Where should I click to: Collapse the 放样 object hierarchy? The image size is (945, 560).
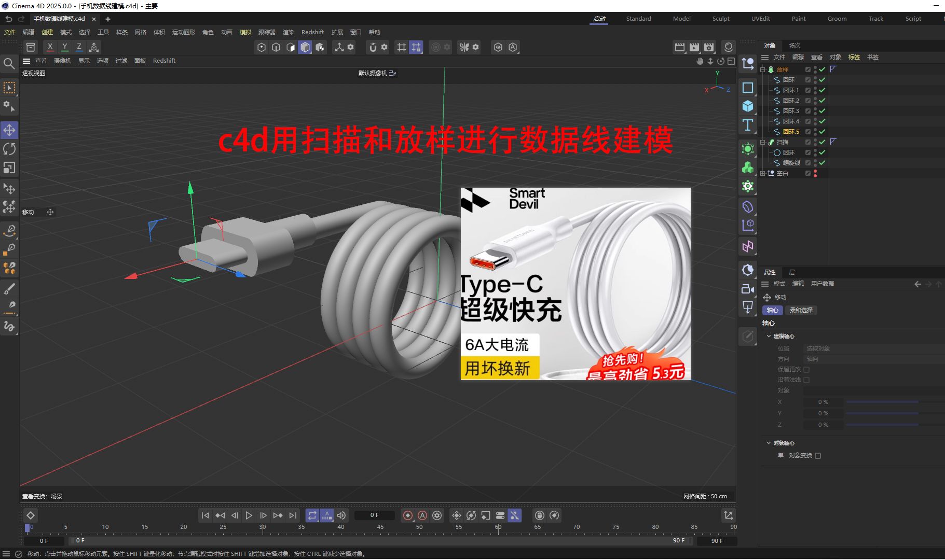(x=763, y=69)
